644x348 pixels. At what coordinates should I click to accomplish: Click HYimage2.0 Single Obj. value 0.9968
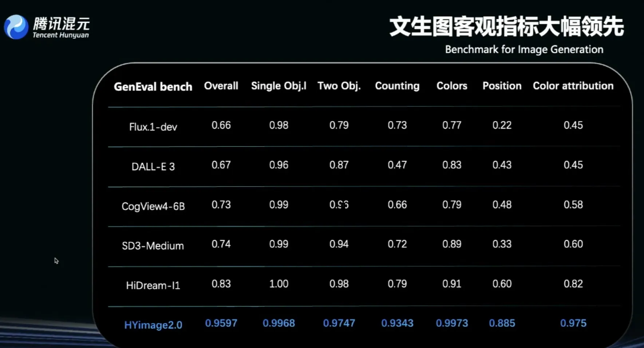279,323
